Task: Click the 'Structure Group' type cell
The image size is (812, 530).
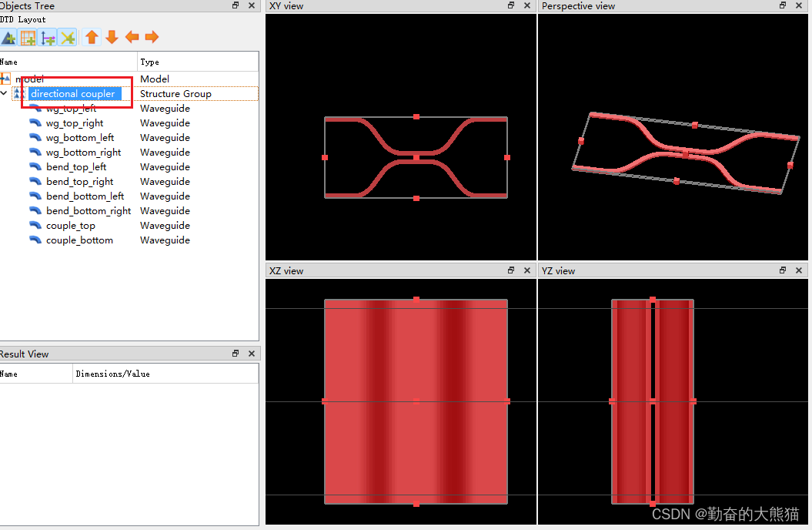Action: (x=175, y=94)
